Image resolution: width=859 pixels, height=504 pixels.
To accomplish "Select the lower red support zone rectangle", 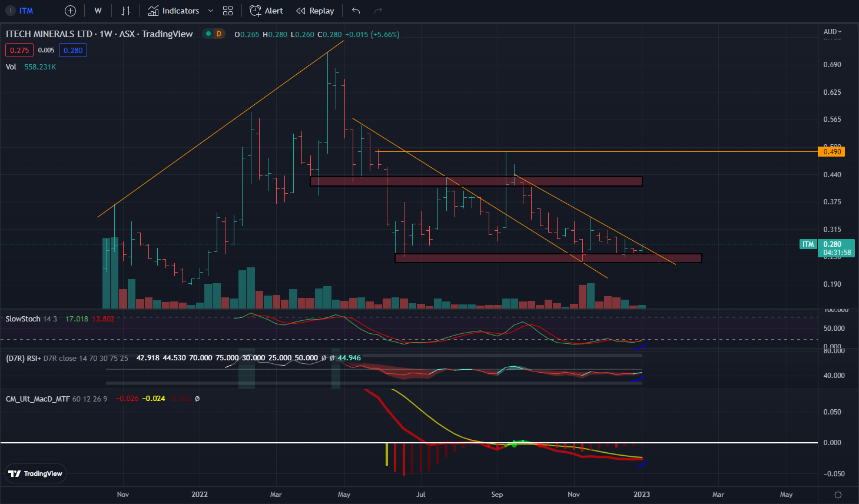I will [x=548, y=258].
